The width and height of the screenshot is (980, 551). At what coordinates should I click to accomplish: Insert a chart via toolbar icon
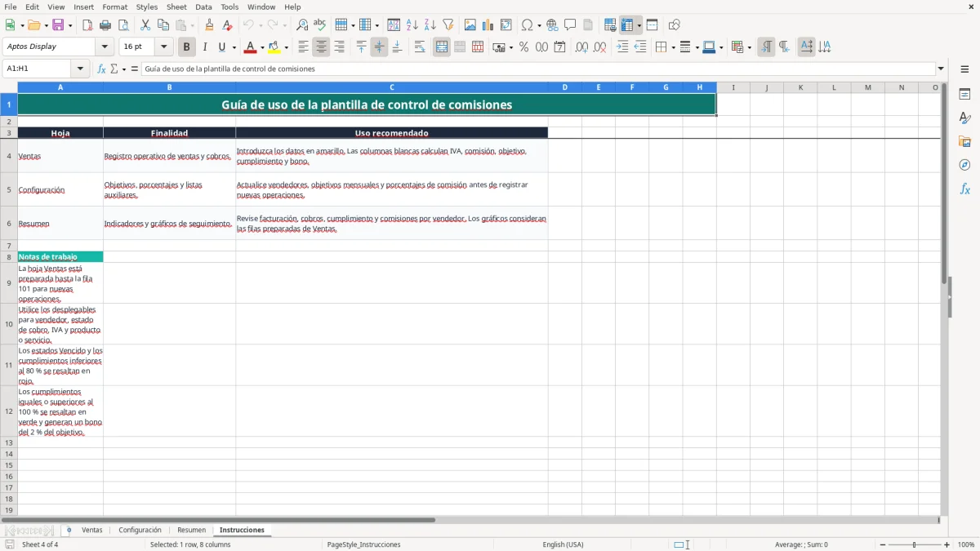(488, 25)
